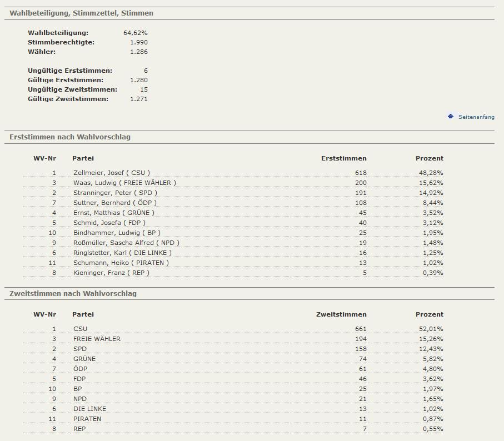504x441 pixels.
Task: Select the eligible voters value 1.990
Action: (x=139, y=42)
